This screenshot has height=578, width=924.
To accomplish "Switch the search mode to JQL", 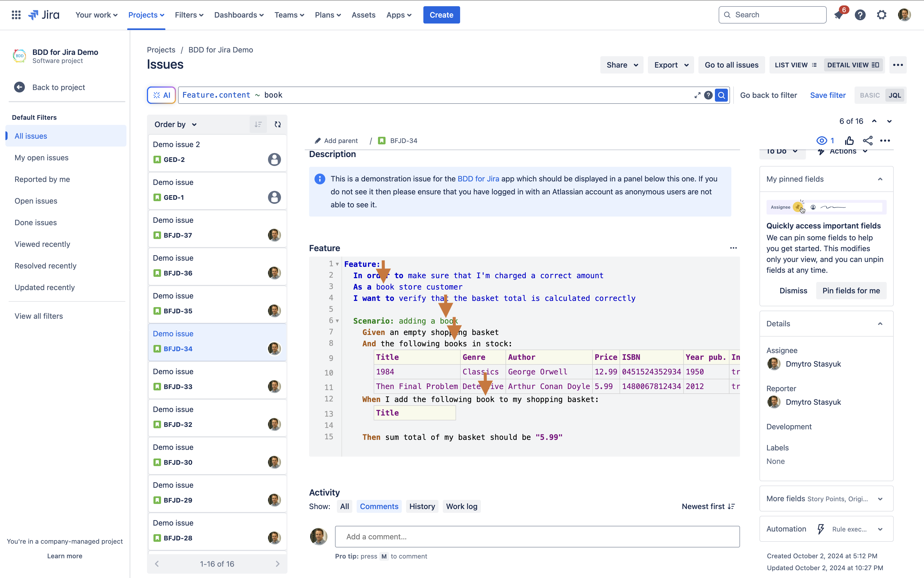I will [895, 95].
